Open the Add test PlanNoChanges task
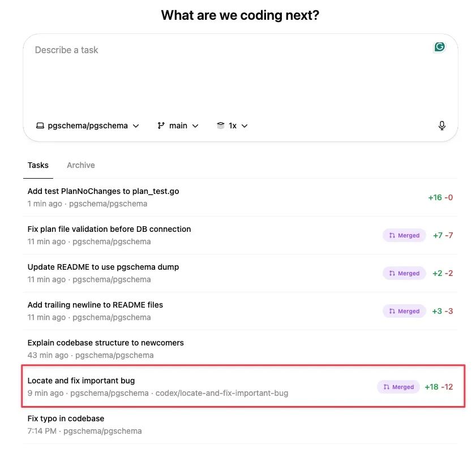The height and width of the screenshot is (462, 476). [103, 191]
